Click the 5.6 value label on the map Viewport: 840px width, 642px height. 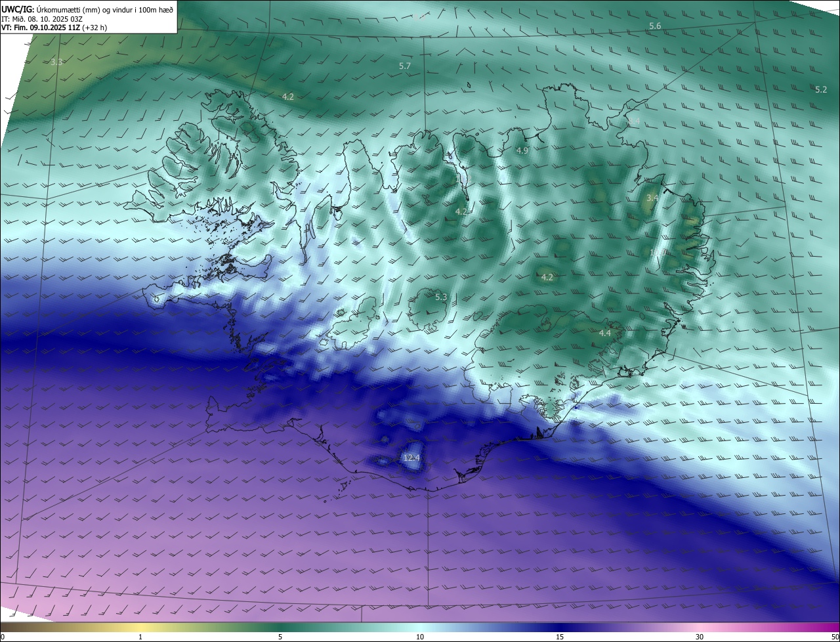click(655, 26)
